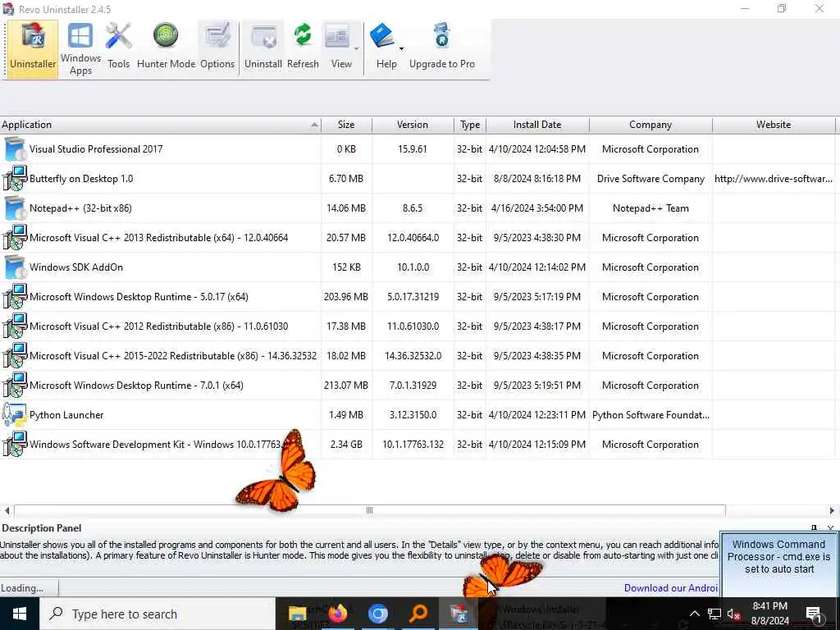
Task: Select Butterfly on Desktop 1.0 icon
Action: point(15,178)
